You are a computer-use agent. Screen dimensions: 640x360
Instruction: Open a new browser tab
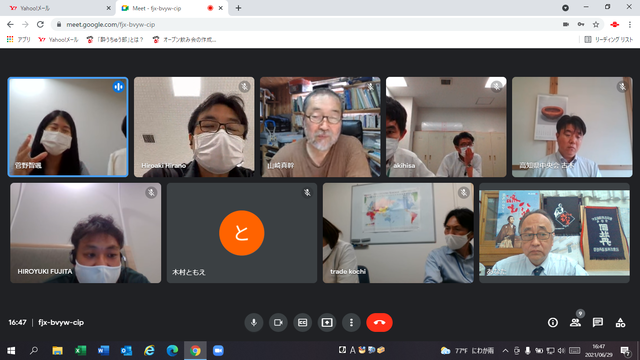tap(238, 8)
